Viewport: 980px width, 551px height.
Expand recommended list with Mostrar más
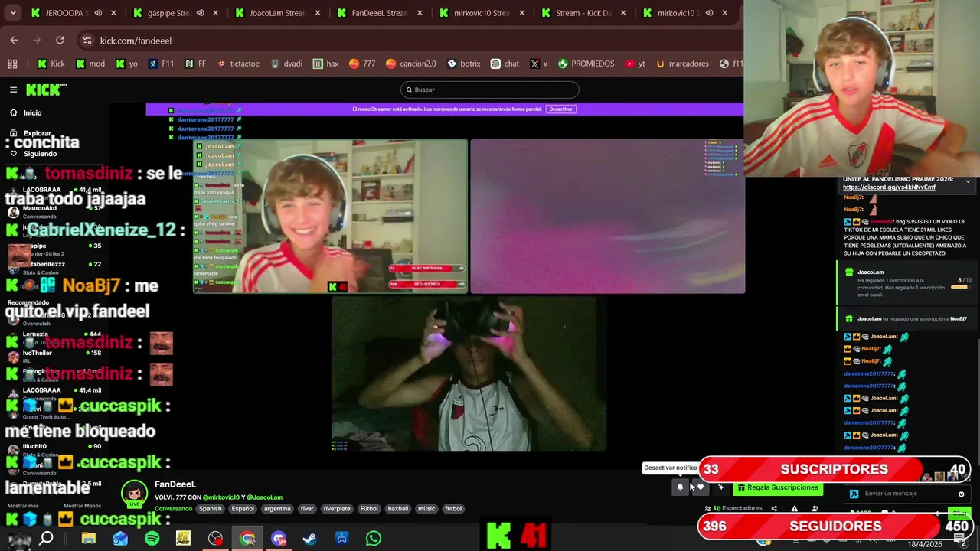point(23,506)
